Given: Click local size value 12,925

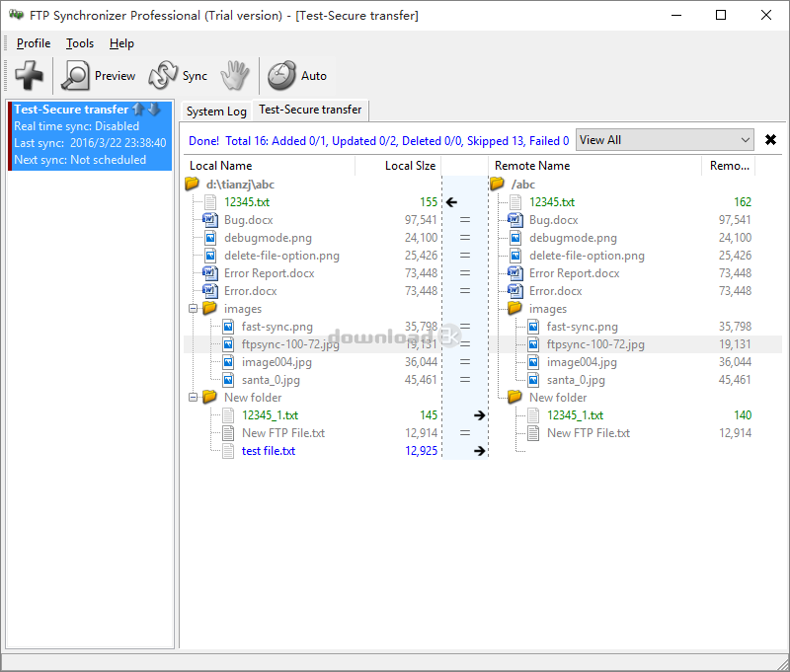Looking at the screenshot, I should pyautogui.click(x=422, y=451).
